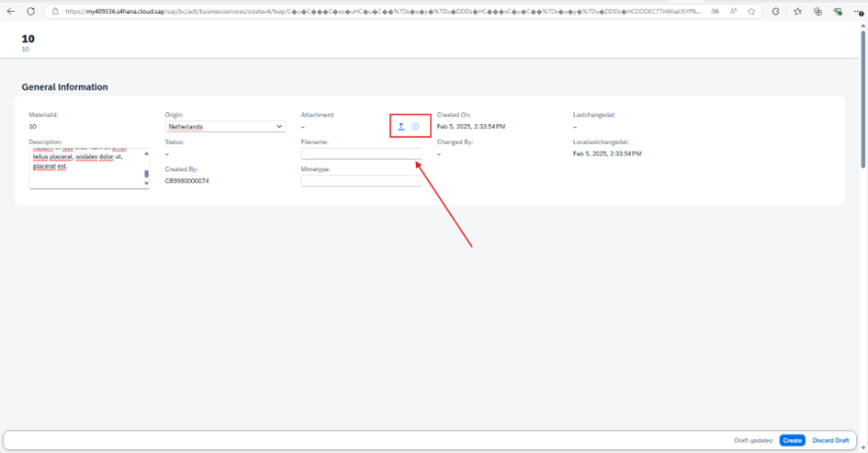Viewport: 868px width, 453px height.
Task: Add page to favorites star icon
Action: click(x=751, y=12)
